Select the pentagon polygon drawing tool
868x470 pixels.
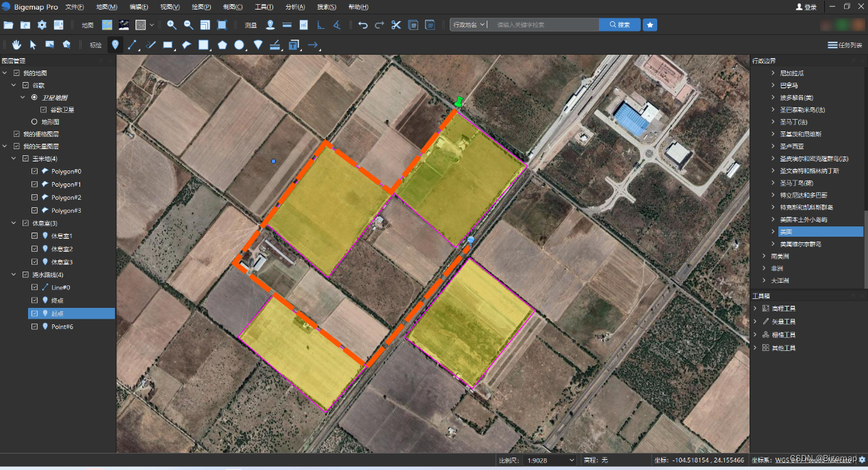click(222, 45)
